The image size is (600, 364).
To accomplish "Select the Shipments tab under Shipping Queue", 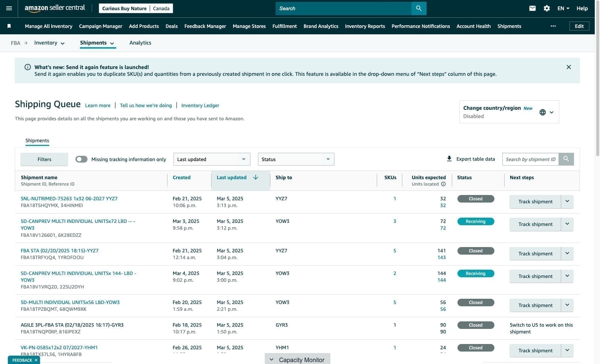I will [x=37, y=141].
